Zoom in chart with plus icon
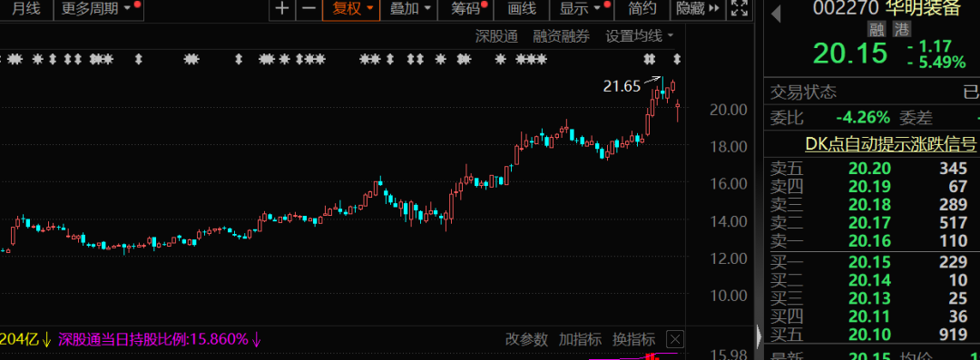The image size is (980, 360). point(282,9)
